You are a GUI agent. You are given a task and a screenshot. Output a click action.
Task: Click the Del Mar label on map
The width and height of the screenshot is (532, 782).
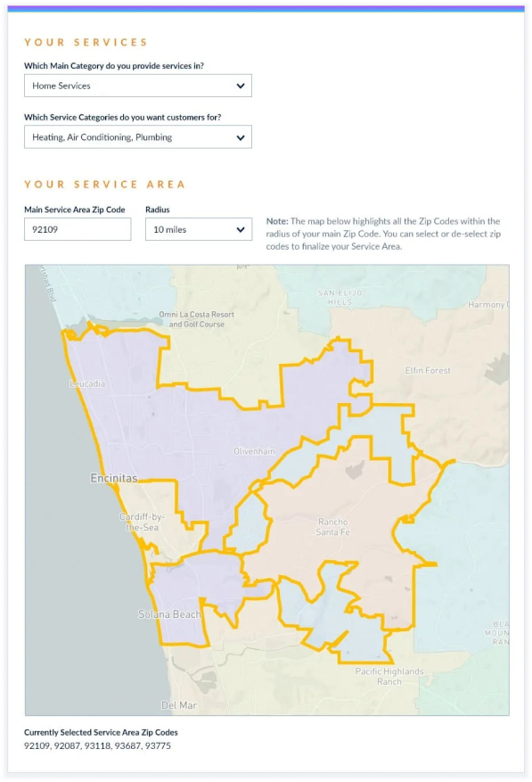pos(179,705)
